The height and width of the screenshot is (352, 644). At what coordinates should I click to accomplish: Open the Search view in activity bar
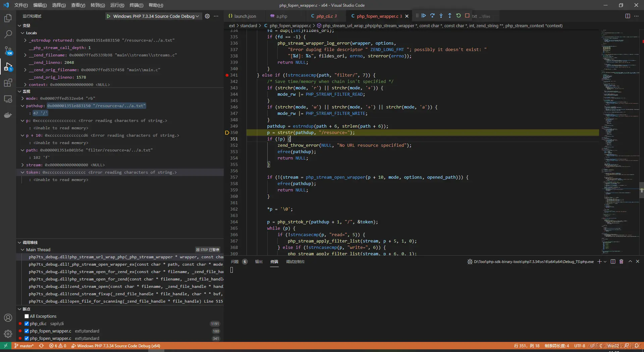point(8,34)
